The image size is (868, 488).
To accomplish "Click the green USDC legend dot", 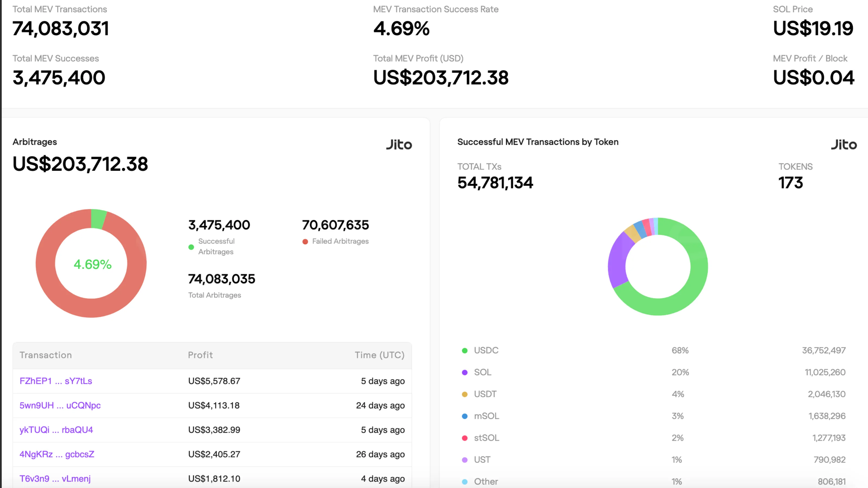I will pos(465,351).
